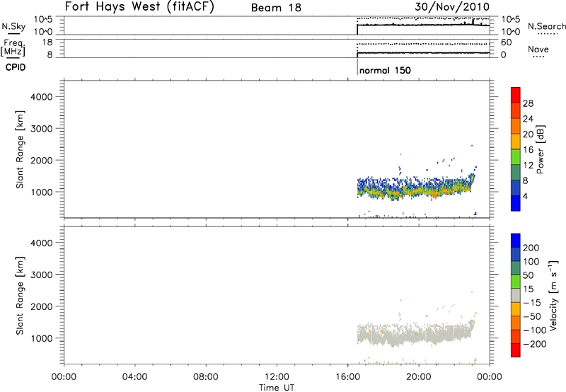Click the "Fort Hays West (fitACF)" title
The width and height of the screenshot is (566, 392).
139,6
